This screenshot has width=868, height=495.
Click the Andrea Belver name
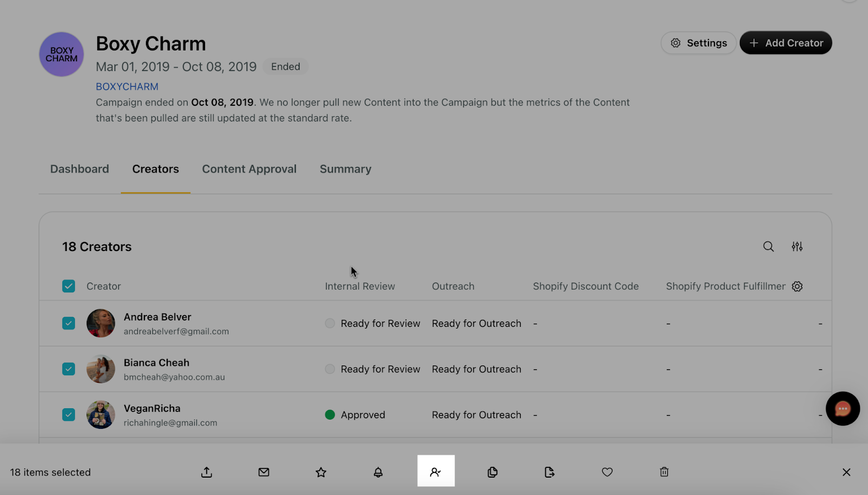[x=157, y=317]
